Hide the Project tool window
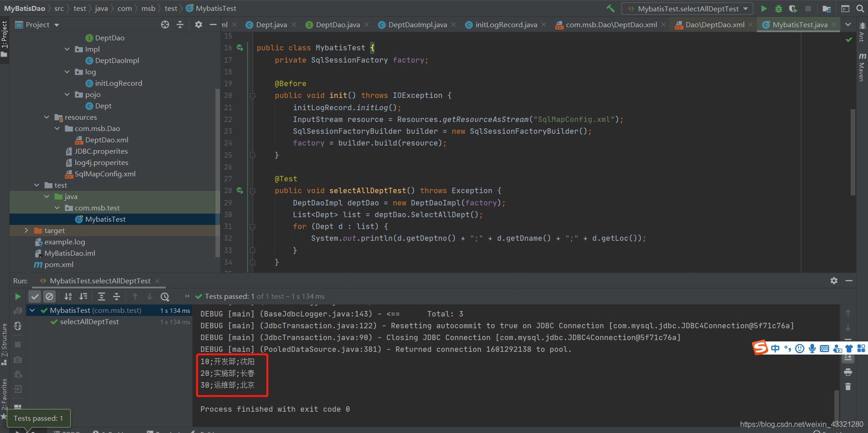This screenshot has height=433, width=868. pos(213,24)
